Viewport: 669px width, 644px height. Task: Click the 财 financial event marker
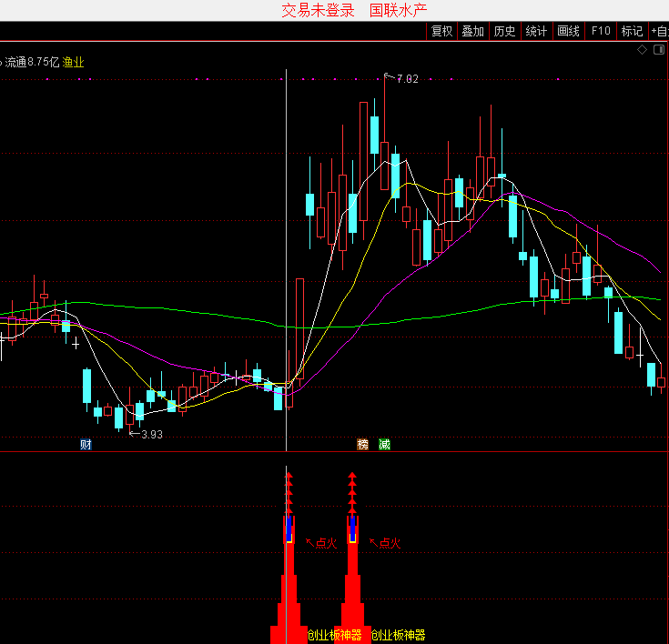point(86,445)
